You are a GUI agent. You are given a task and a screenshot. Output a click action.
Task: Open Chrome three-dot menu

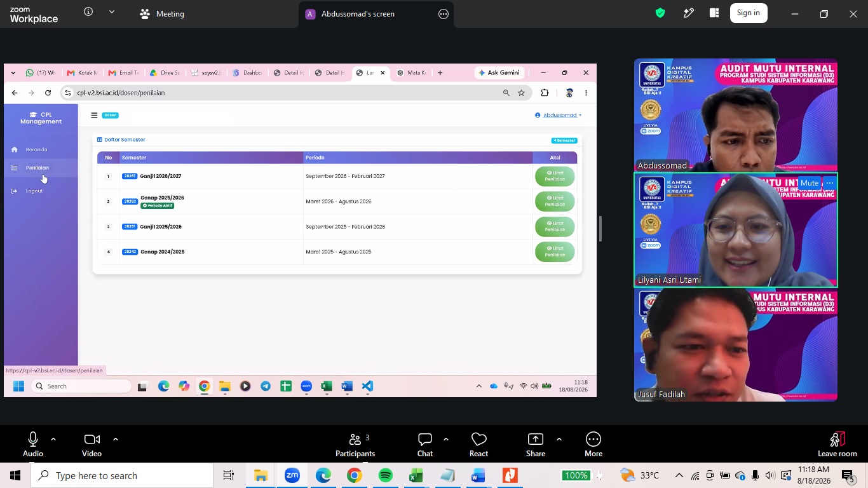[586, 93]
